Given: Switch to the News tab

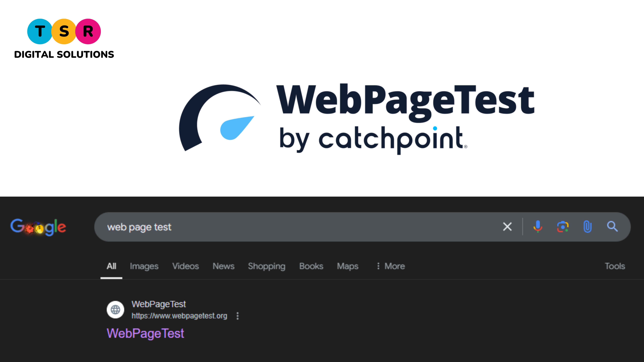Looking at the screenshot, I should pos(223,266).
